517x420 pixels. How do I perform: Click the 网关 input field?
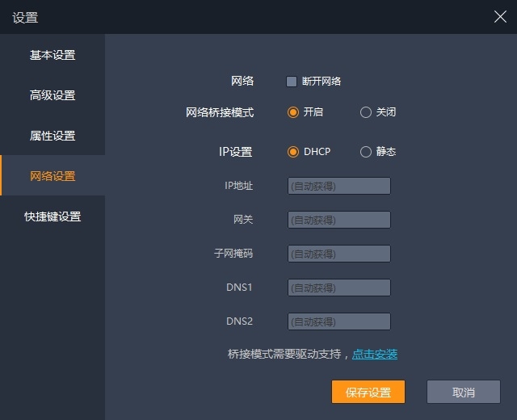pyautogui.click(x=339, y=220)
